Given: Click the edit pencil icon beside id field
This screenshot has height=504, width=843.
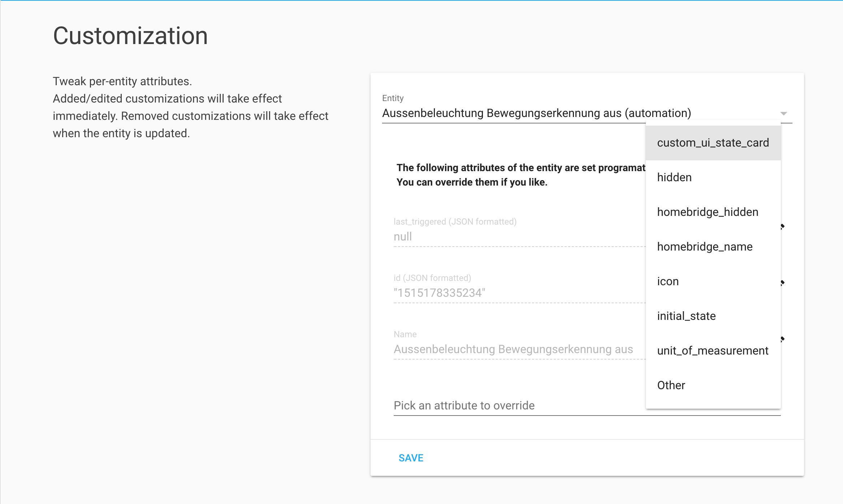Looking at the screenshot, I should tap(783, 283).
